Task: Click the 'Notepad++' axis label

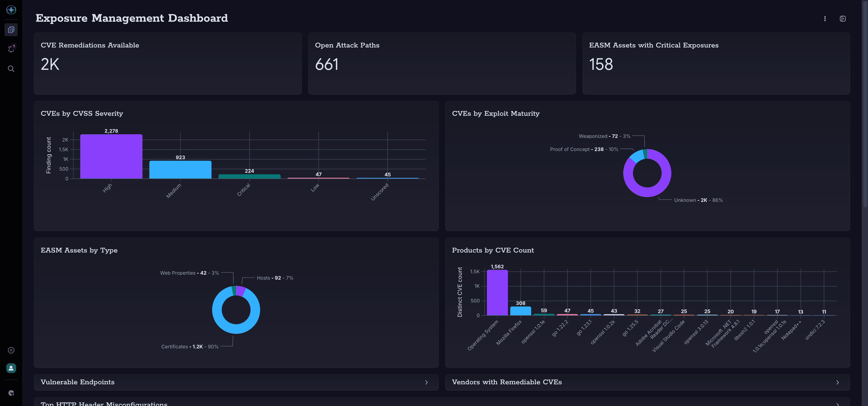Action: click(x=792, y=330)
